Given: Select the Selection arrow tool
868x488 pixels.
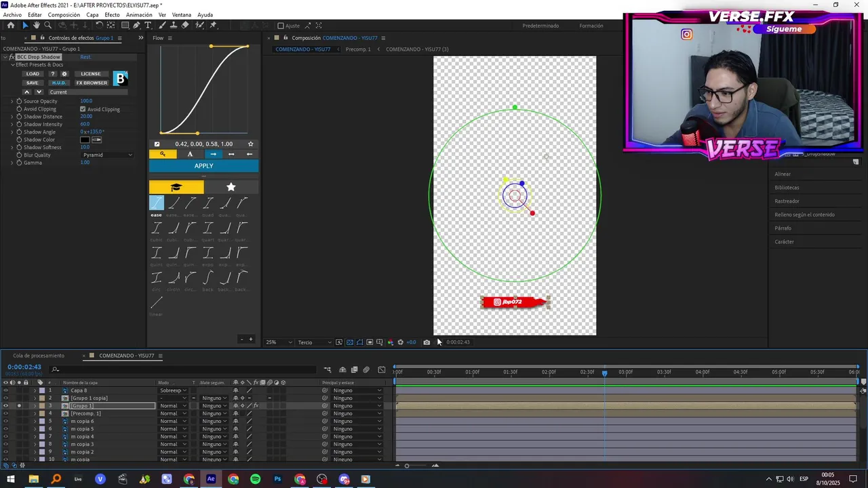Looking at the screenshot, I should (x=25, y=25).
